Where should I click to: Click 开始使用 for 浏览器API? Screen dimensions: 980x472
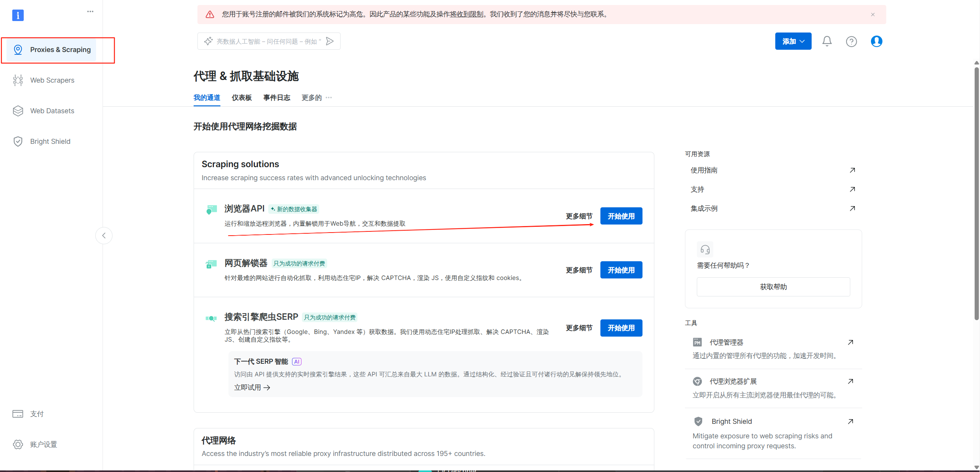[x=621, y=216]
